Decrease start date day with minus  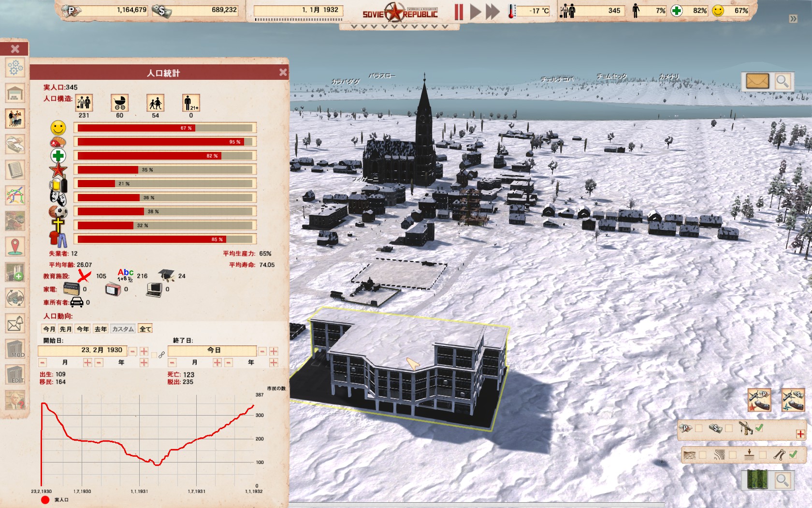click(x=132, y=351)
